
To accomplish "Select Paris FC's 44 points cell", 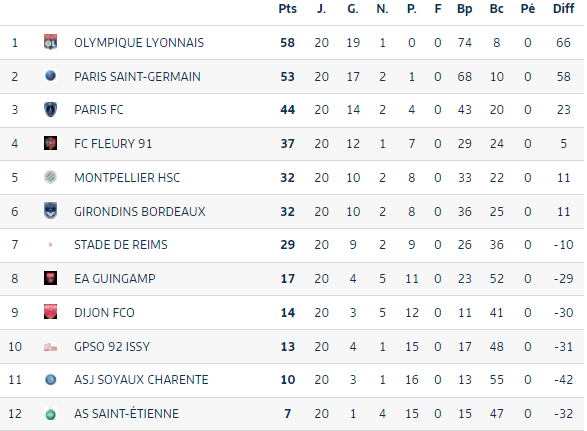I will (x=288, y=110).
